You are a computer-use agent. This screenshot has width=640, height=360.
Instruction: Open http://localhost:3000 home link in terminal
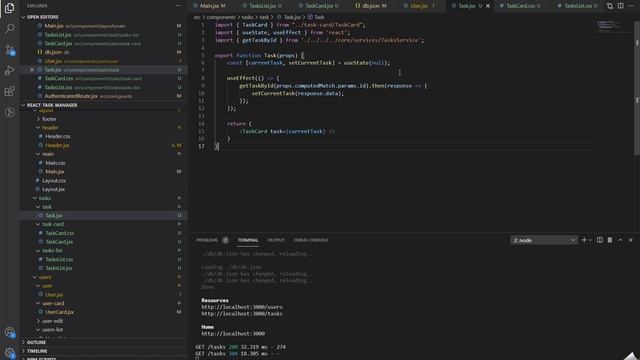(x=233, y=333)
